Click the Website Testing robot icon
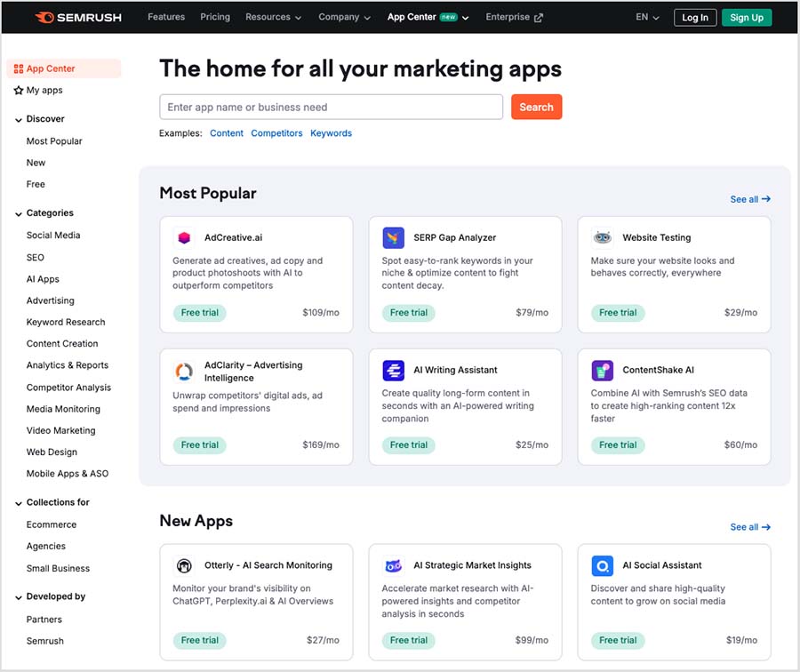Screen dimensions: 800x672 (602, 237)
